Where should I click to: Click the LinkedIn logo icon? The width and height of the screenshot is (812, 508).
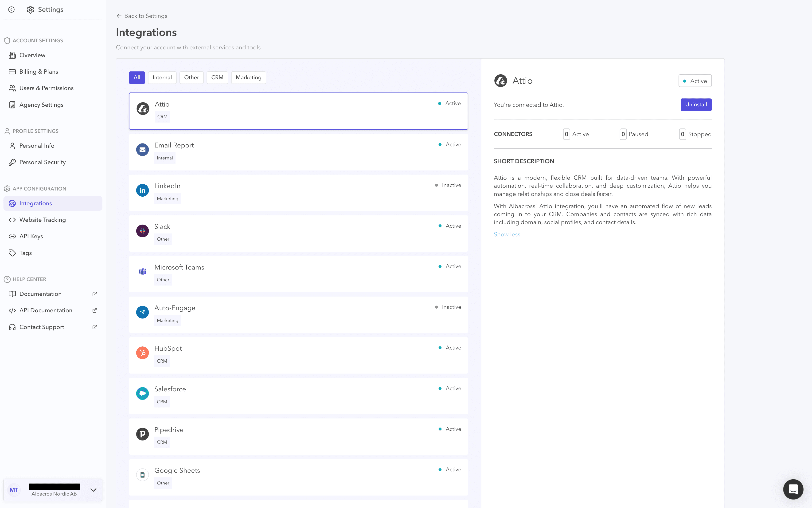coord(142,190)
